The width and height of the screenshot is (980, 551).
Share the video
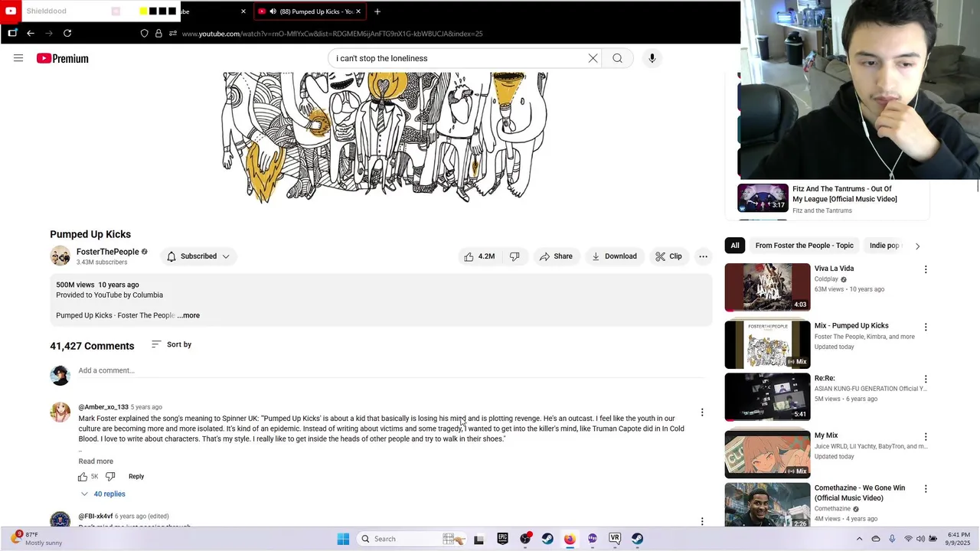(x=556, y=256)
